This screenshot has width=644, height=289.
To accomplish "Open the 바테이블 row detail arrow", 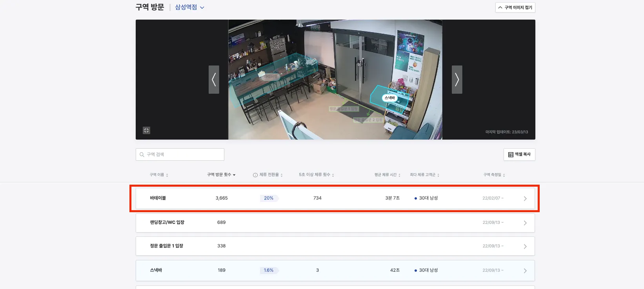I will pos(525,198).
